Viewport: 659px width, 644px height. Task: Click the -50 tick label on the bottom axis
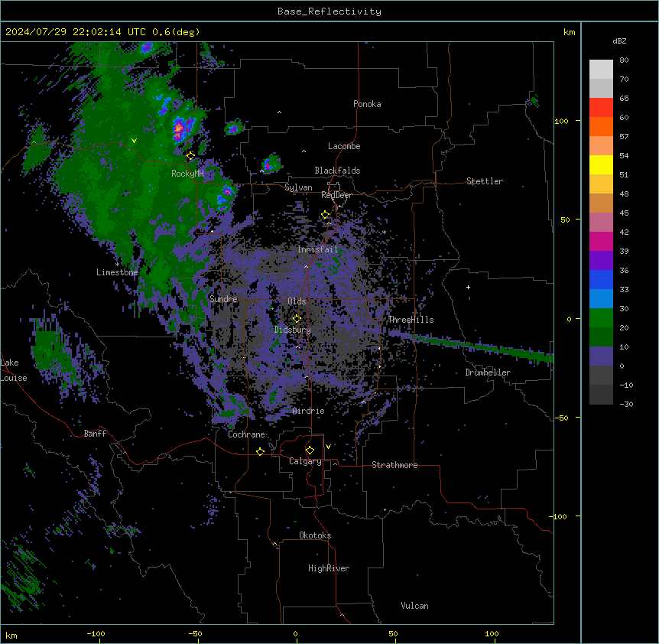click(195, 633)
